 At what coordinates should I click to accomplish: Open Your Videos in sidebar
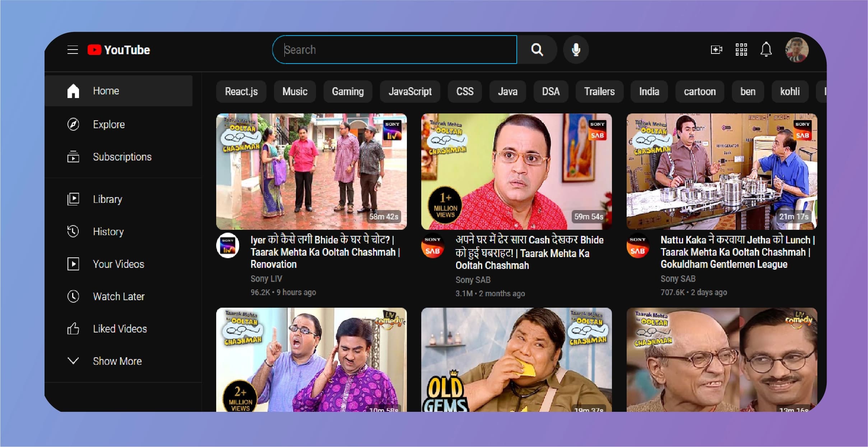tap(119, 264)
